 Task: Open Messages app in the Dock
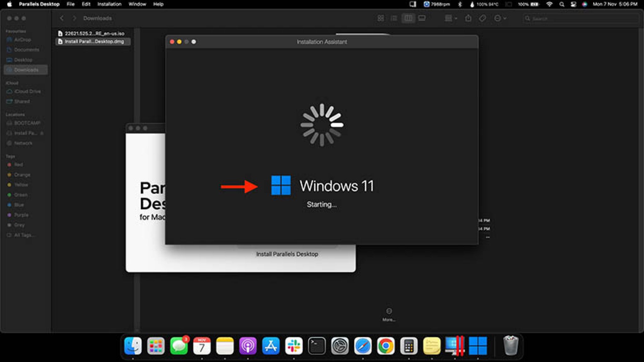pyautogui.click(x=179, y=346)
